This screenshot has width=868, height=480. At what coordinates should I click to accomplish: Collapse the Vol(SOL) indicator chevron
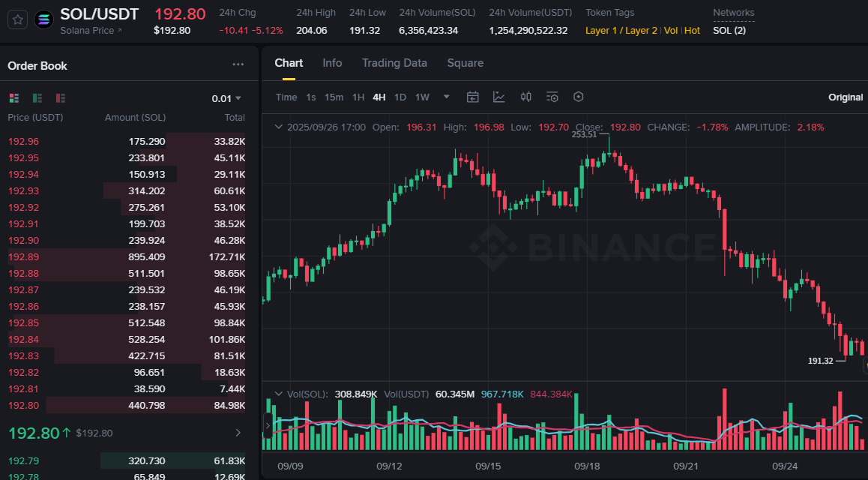point(278,394)
